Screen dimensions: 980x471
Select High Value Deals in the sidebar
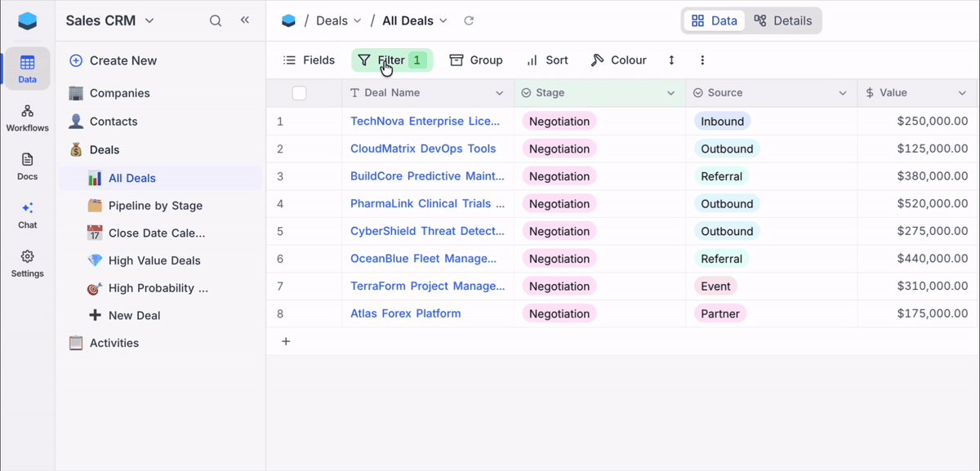click(154, 260)
